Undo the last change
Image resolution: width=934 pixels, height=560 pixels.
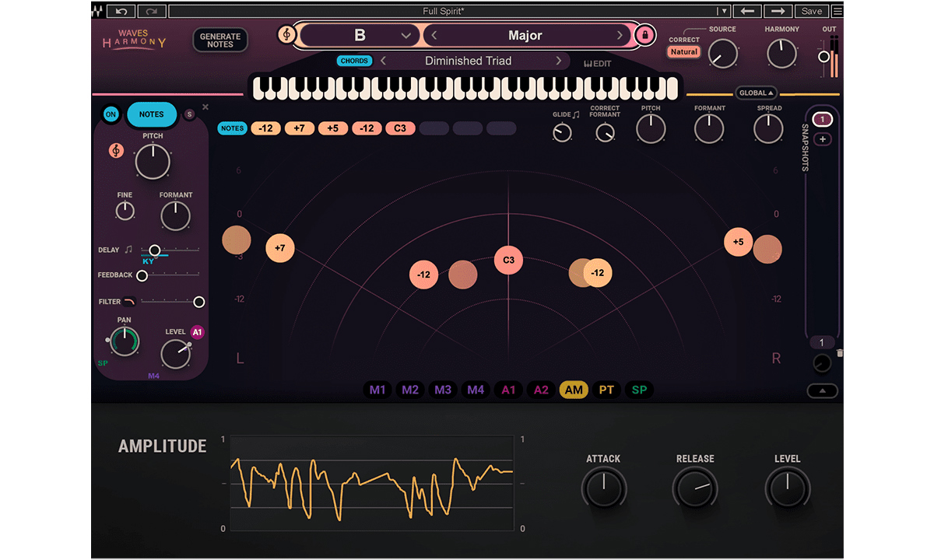point(121,11)
